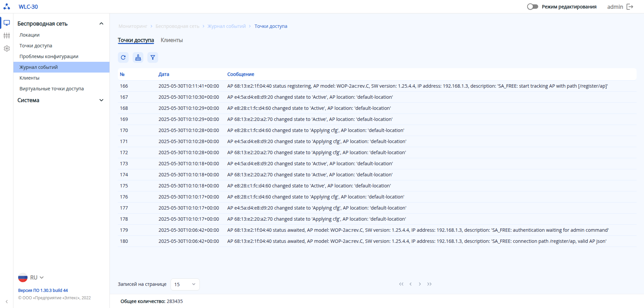The height and width of the screenshot is (308, 644).
Task: Open the configuration sliders sidebar icon
Action: 7,36
